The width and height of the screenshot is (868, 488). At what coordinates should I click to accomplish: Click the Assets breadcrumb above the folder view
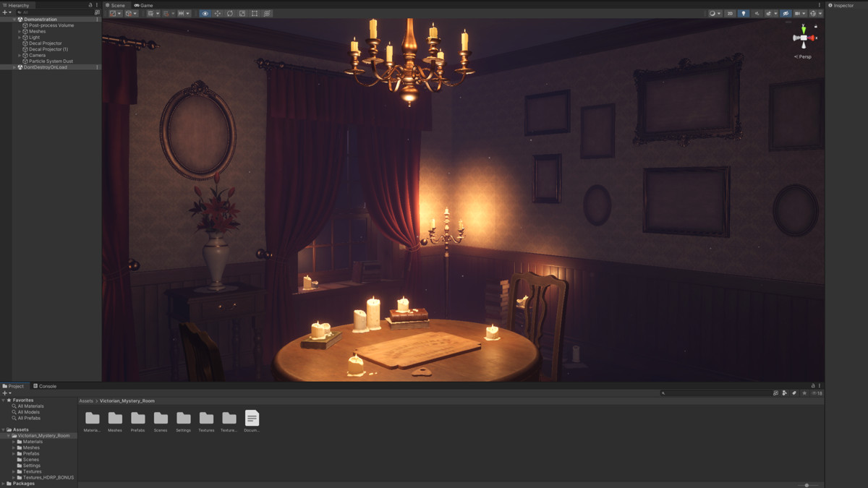pyautogui.click(x=85, y=401)
